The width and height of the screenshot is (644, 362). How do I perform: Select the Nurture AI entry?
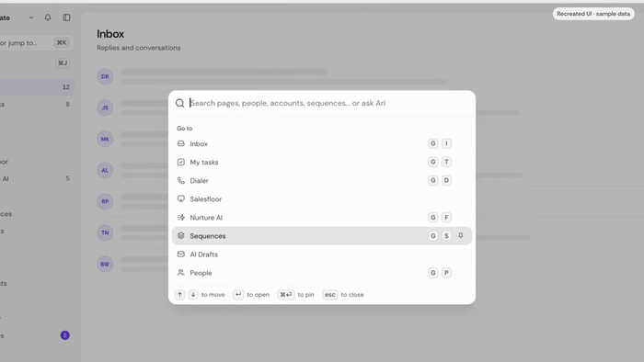pyautogui.click(x=322, y=217)
